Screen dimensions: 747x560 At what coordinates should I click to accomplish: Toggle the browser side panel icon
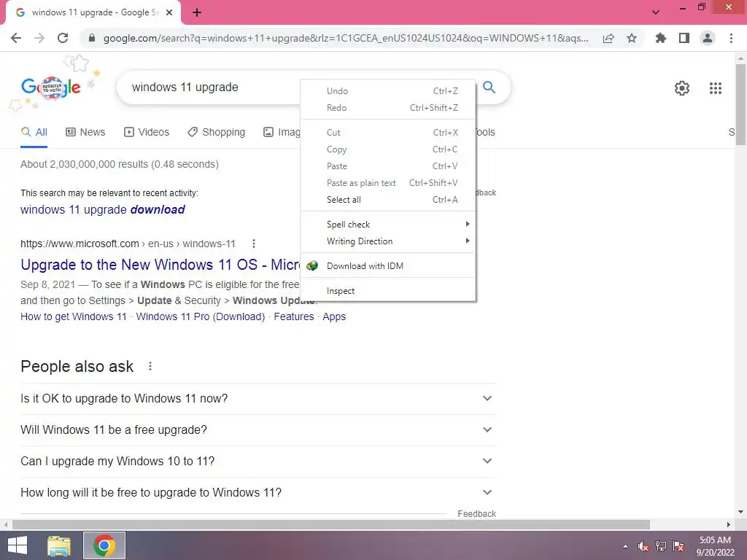[x=684, y=38]
